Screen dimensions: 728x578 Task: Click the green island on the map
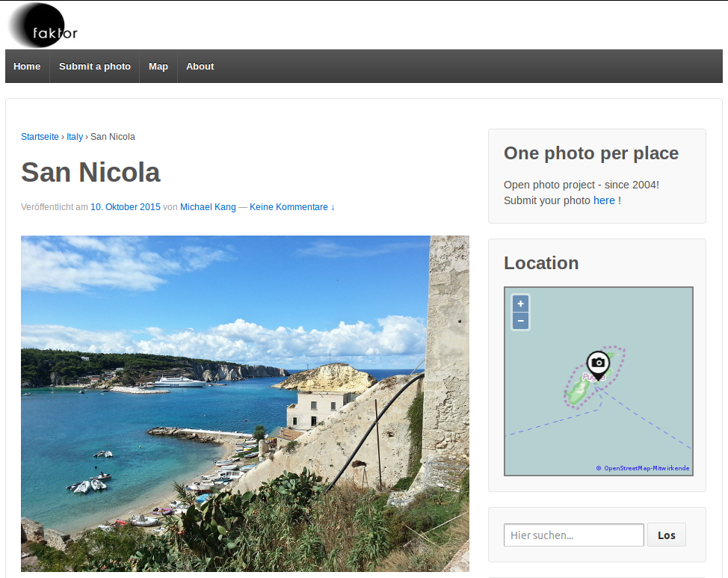pyautogui.click(x=576, y=392)
